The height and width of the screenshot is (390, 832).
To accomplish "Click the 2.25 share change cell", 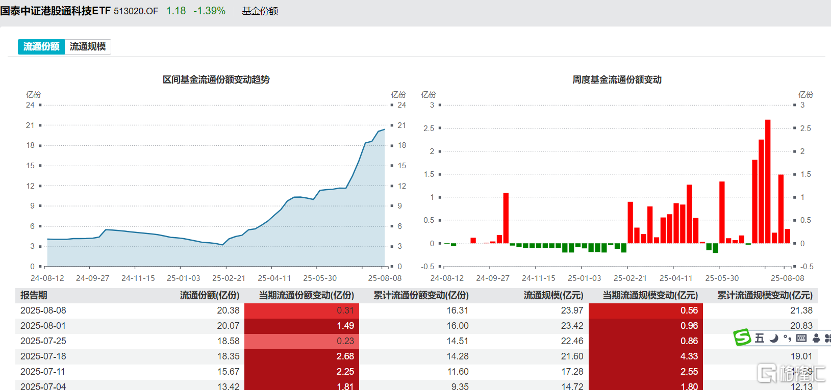I will 301,371.
